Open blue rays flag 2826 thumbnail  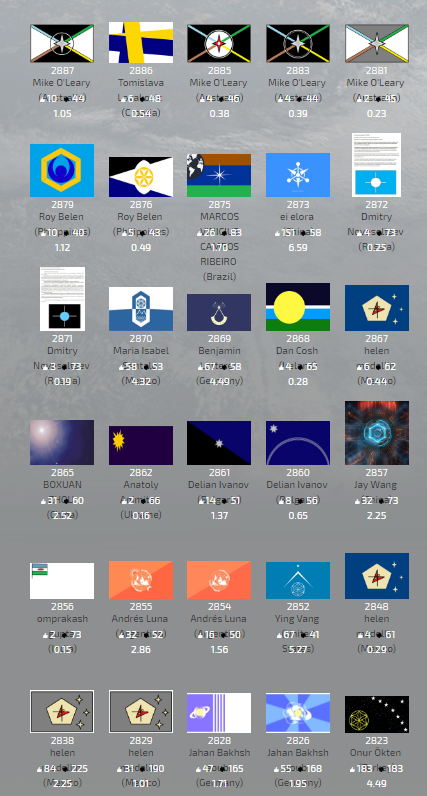pyautogui.click(x=298, y=713)
